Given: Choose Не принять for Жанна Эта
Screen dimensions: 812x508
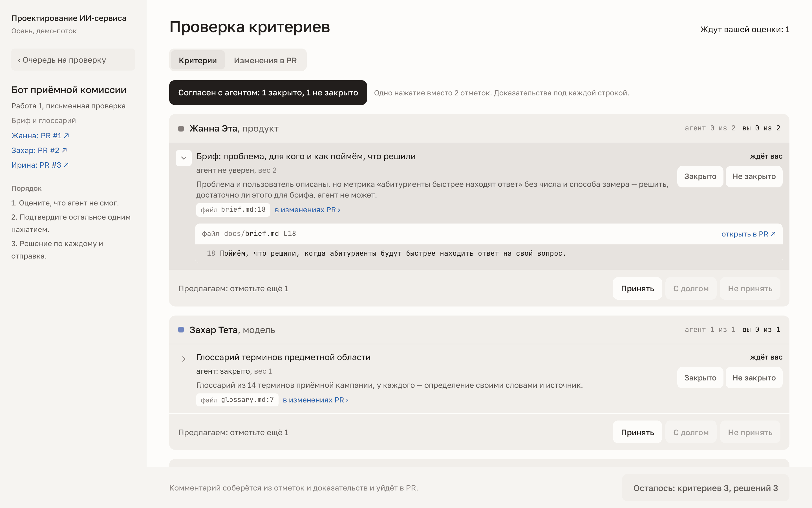Looking at the screenshot, I should [750, 288].
